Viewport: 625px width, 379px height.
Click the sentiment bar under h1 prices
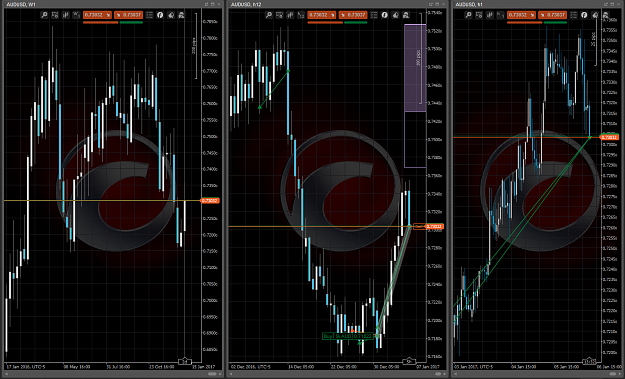pyautogui.click(x=537, y=23)
